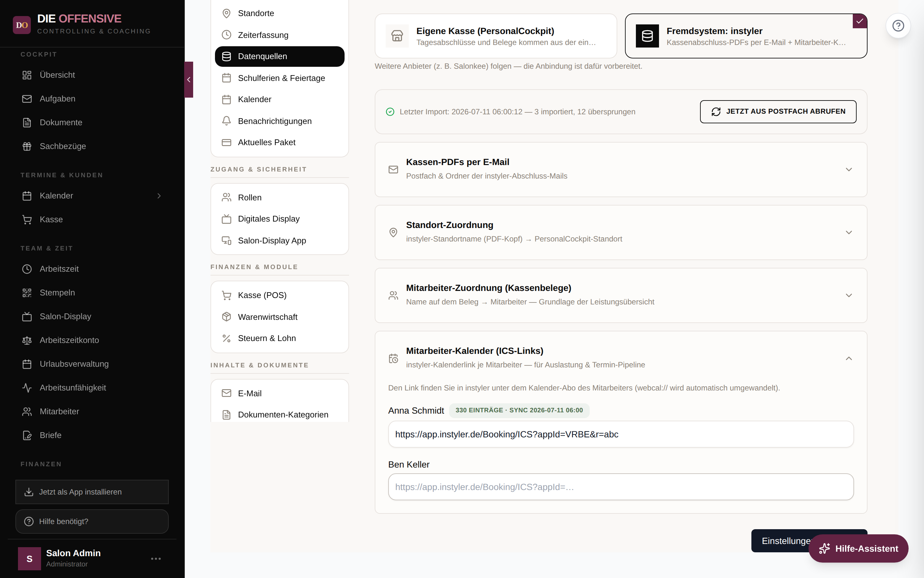The image size is (924, 578).
Task: Open Kasse (POS) cart icon
Action: (227, 295)
